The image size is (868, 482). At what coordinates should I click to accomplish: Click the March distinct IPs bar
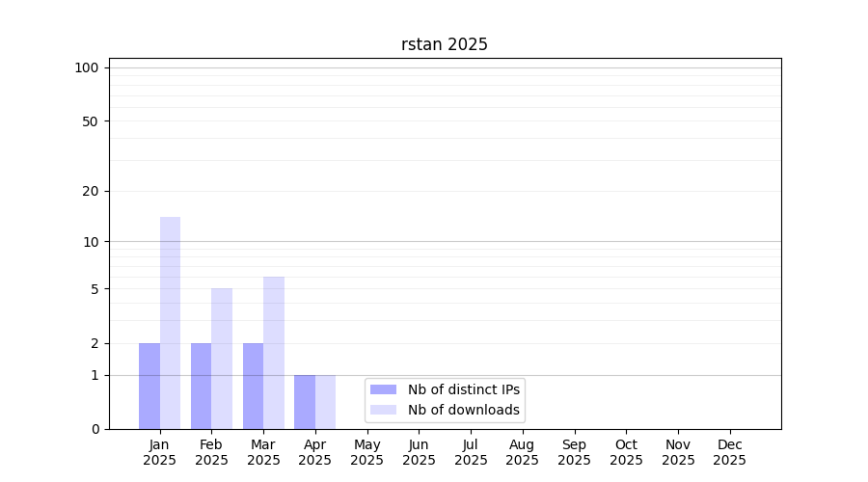click(253, 386)
